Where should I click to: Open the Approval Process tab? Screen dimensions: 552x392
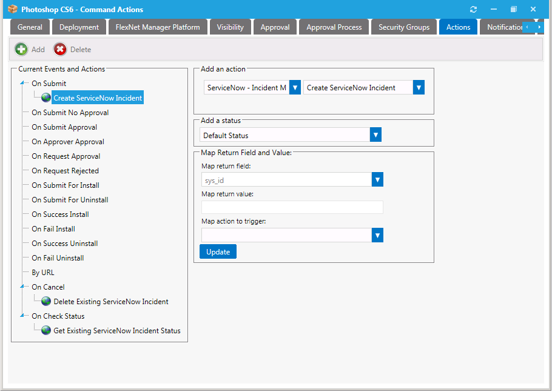coord(333,27)
